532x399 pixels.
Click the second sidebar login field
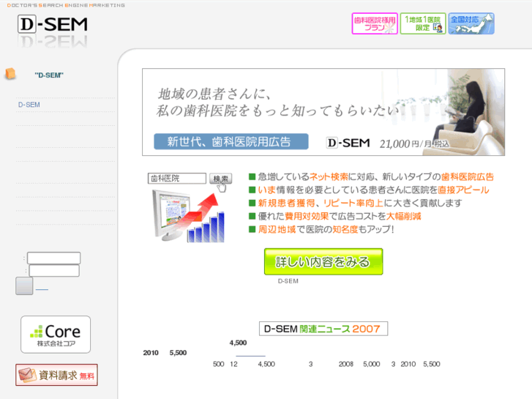54,271
